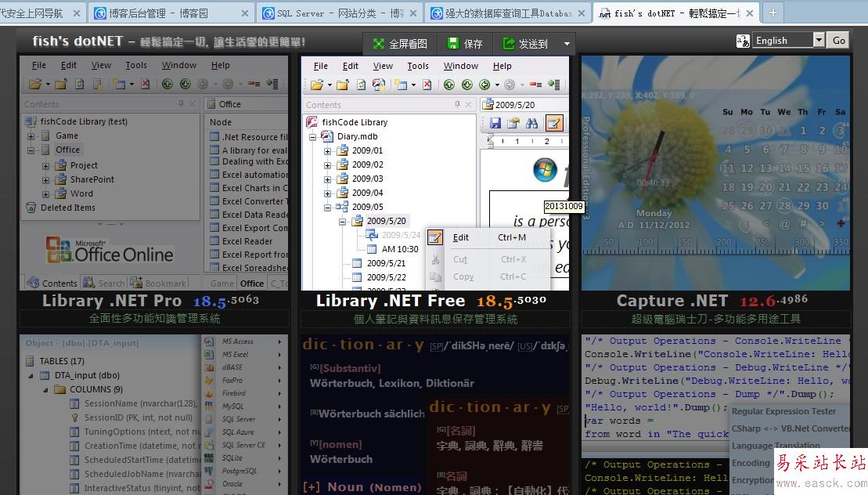Click the red delete icon in Library .NET Free toolbar
The image size is (868, 495).
427,85
